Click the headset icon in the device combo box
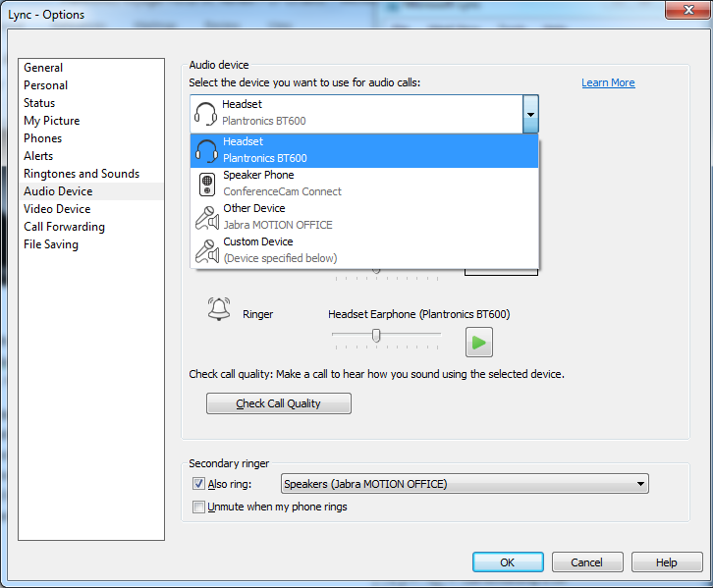713x588 pixels. click(x=205, y=114)
